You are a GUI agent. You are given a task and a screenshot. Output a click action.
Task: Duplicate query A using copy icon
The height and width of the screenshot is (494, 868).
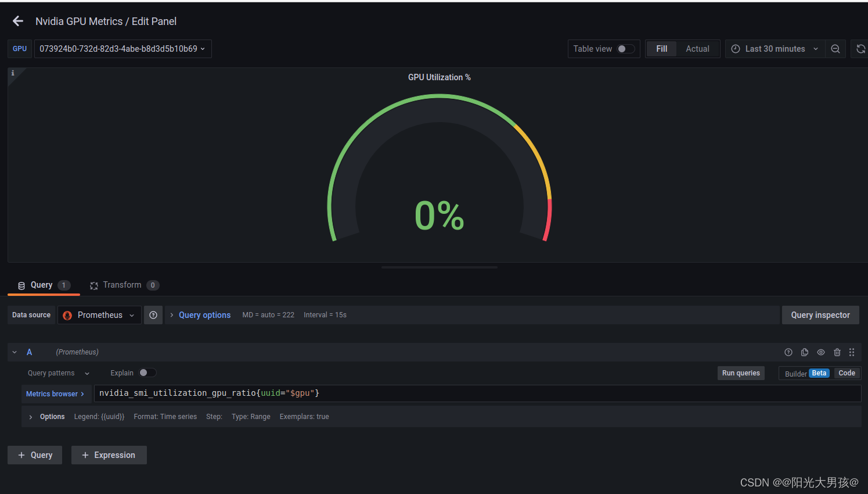[804, 352]
